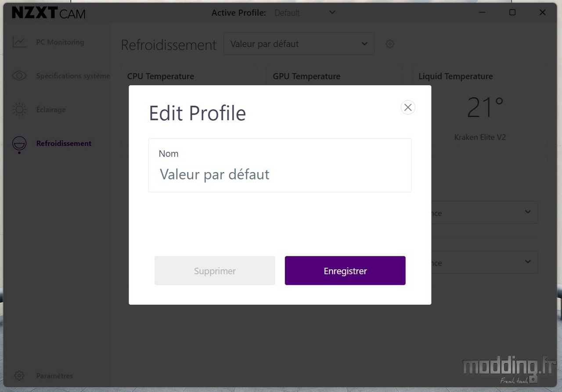
Task: Select the Refroidissement cooling icon
Action: 19,144
